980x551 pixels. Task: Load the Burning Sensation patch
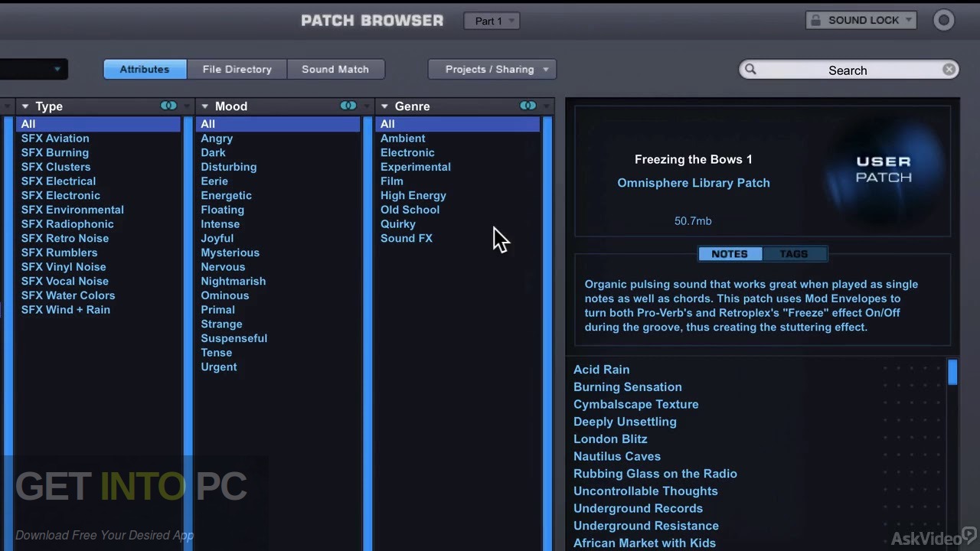pos(628,387)
